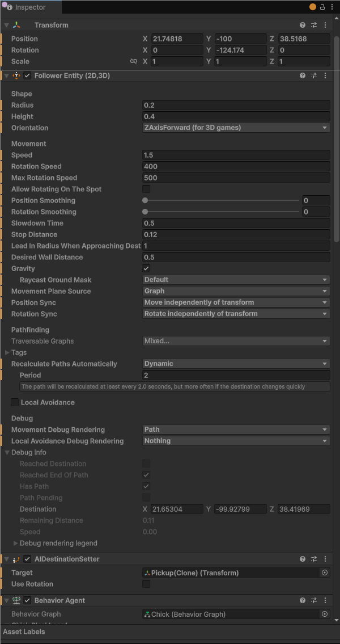Viewport: 340px width, 644px height.
Task: Click the Inspector lock icon
Action: [x=322, y=7]
